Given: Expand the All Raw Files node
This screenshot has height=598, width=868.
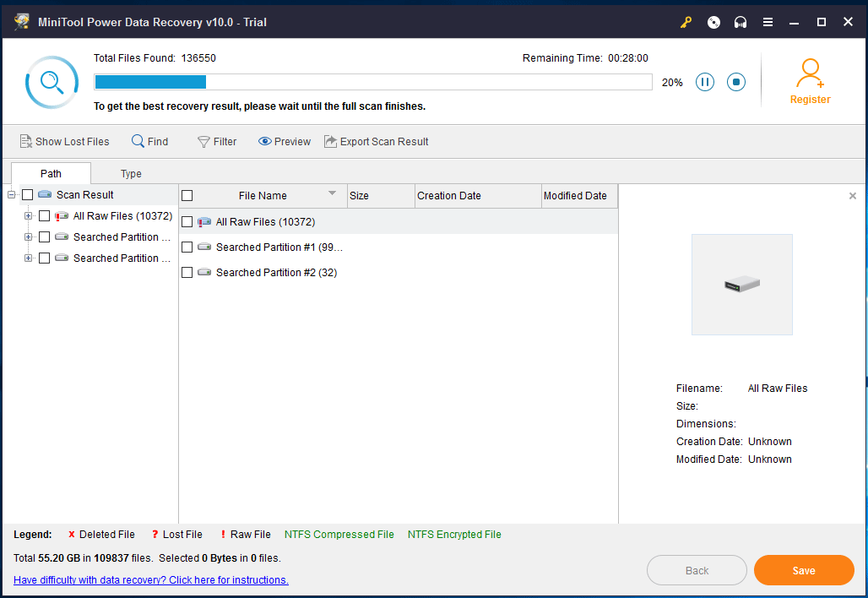Looking at the screenshot, I should coord(28,215).
